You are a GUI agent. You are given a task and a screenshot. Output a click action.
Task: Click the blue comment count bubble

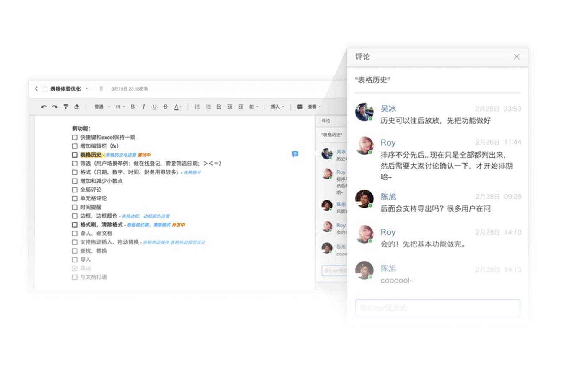pyautogui.click(x=295, y=154)
